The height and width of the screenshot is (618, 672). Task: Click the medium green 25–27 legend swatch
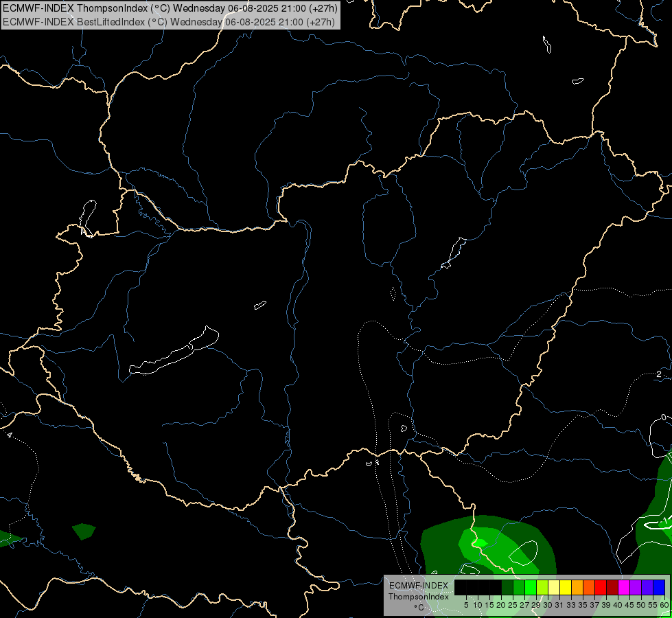click(x=519, y=587)
